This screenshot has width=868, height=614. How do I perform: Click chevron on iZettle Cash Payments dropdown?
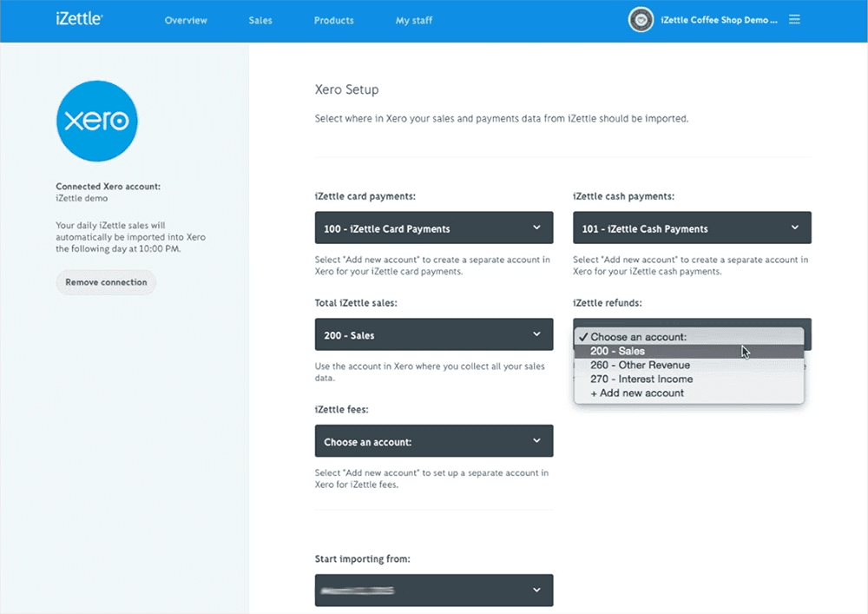click(x=795, y=228)
